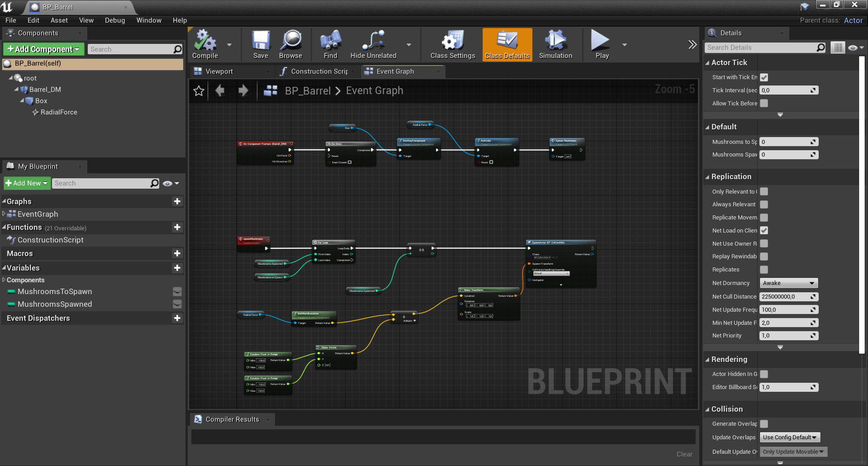This screenshot has height=466, width=868.
Task: Open Details property matrix grid icon
Action: (838, 48)
